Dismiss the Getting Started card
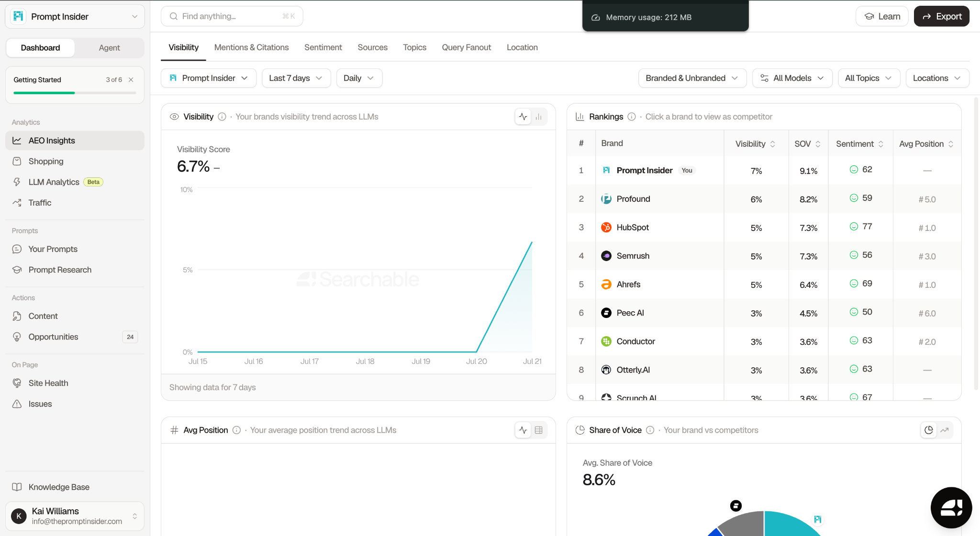This screenshot has height=536, width=980. tap(131, 80)
